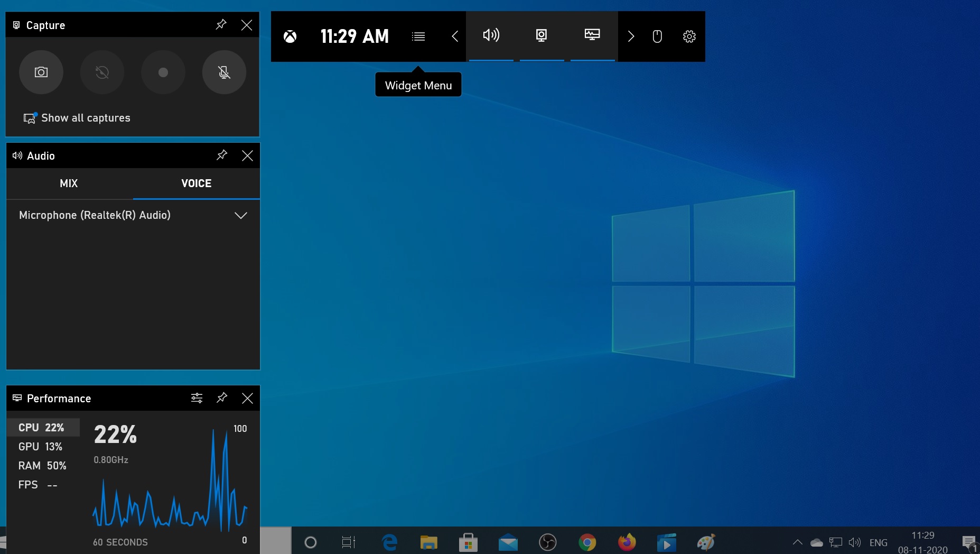Close the Audio widget
Viewport: 980px width, 554px height.
[x=247, y=155]
